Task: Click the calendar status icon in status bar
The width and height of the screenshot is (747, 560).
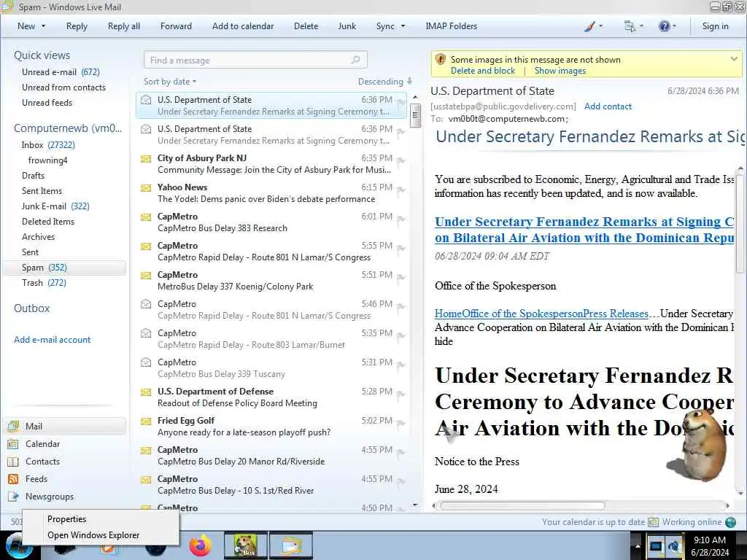Action: [x=653, y=522]
